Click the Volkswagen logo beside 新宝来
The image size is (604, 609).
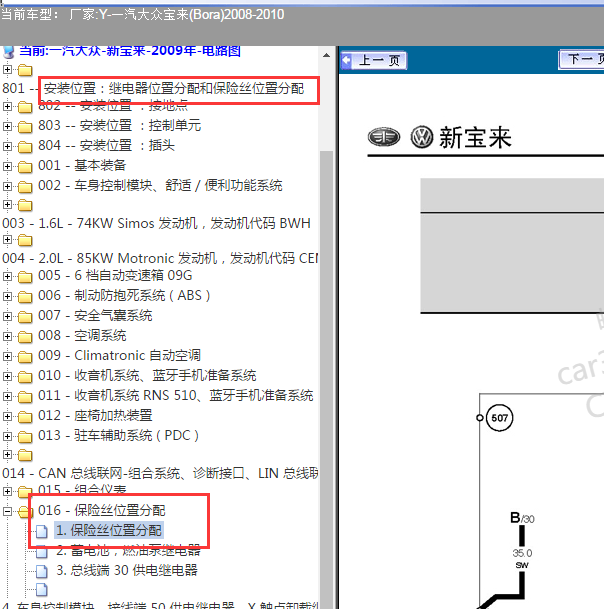coord(421,137)
